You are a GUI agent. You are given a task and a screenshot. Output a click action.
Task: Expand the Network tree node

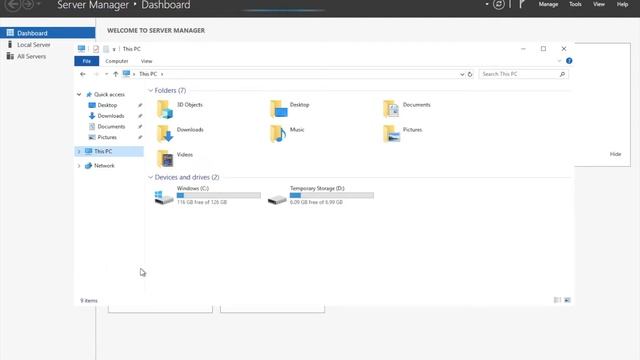pos(79,166)
